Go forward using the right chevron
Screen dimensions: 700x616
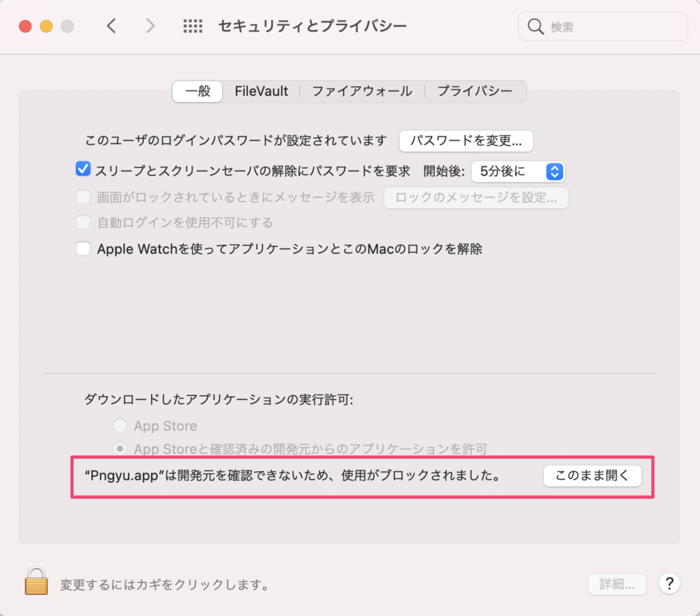150,26
